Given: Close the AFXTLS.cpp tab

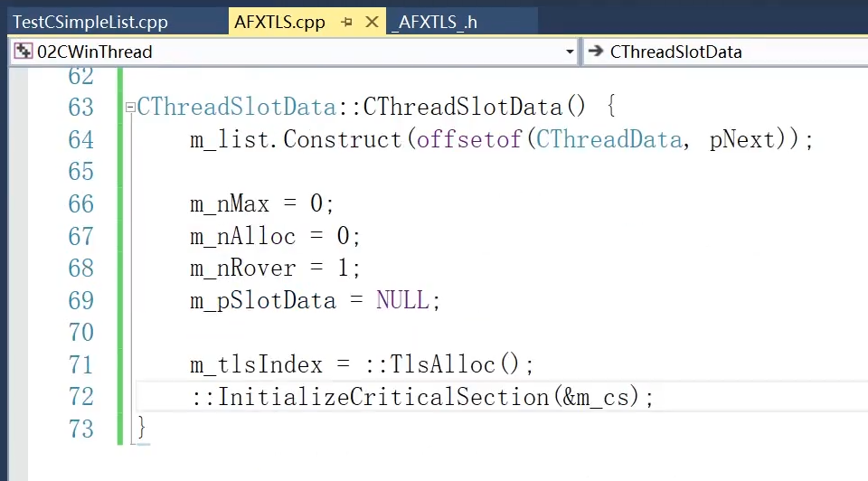Looking at the screenshot, I should (372, 22).
